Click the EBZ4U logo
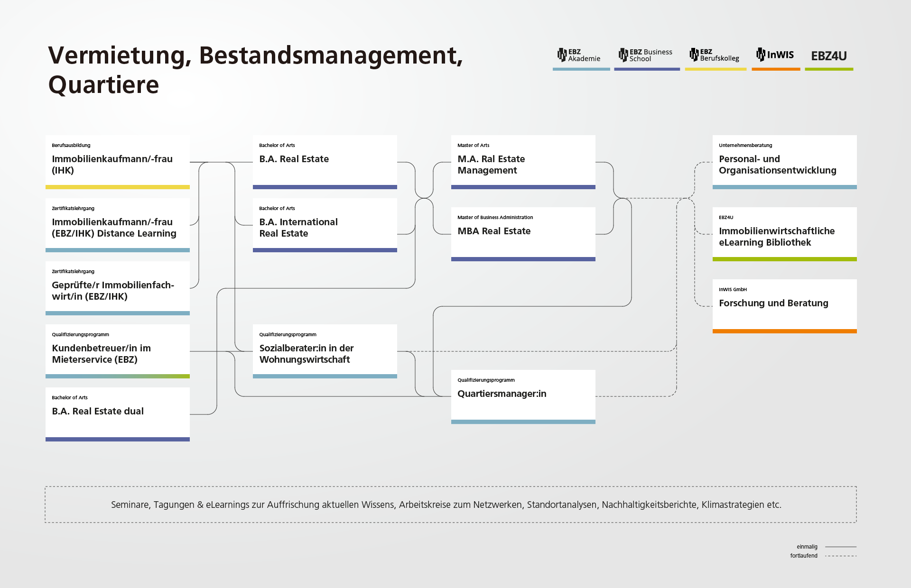911x588 pixels. (829, 56)
